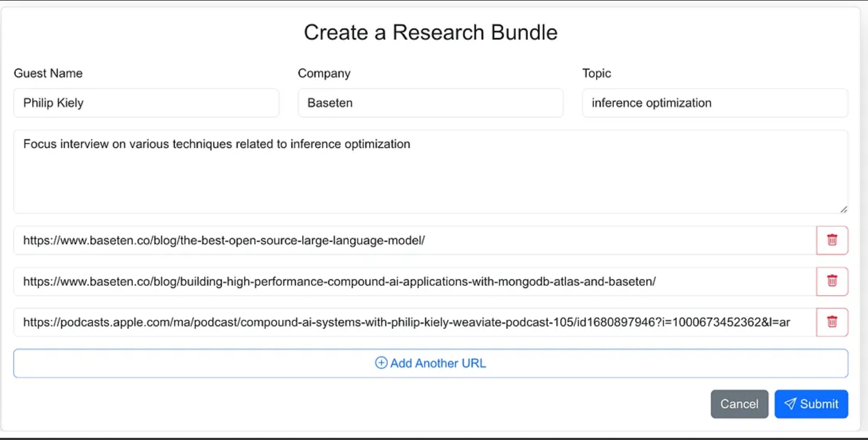
Task: Click the interview focus notes textarea
Action: tap(431, 172)
